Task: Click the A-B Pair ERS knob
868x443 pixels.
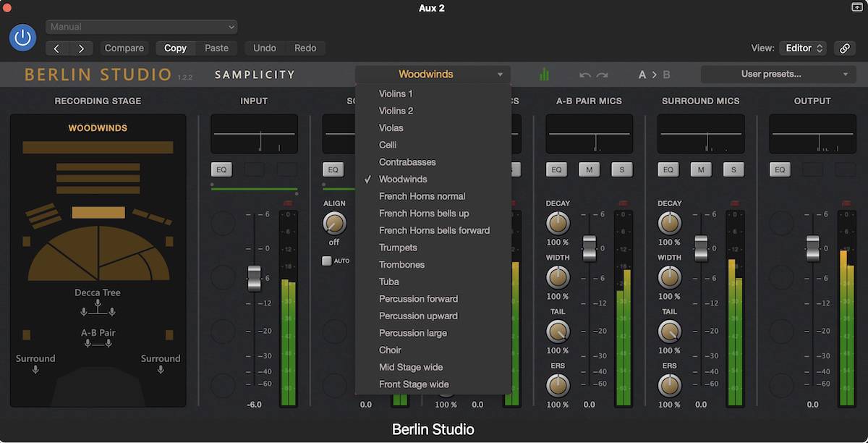Action: pos(558,386)
